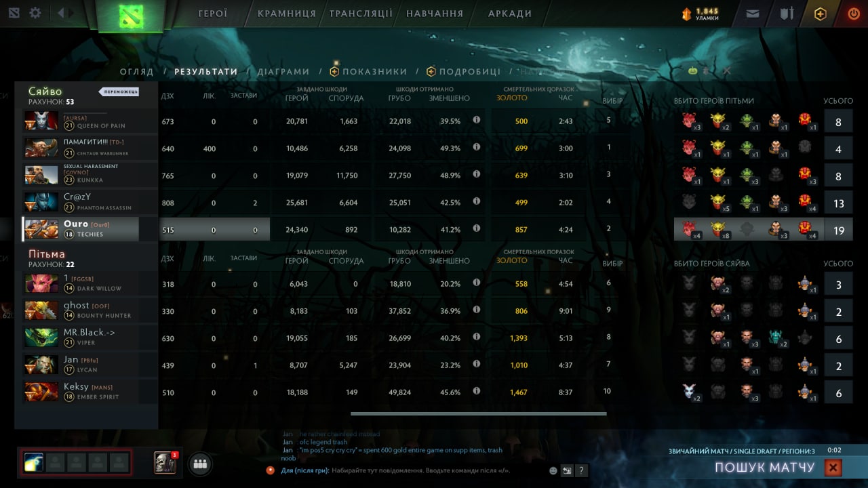Click the ПЕРЕМОЖЕЦЬ badge next to Сяйво

point(119,91)
